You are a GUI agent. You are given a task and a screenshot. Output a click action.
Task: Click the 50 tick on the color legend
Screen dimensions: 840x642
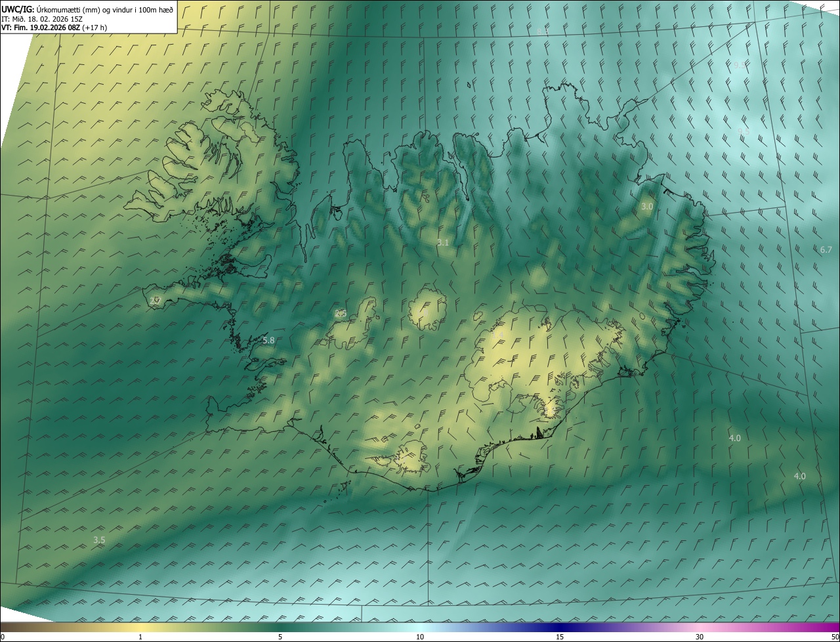(835, 637)
